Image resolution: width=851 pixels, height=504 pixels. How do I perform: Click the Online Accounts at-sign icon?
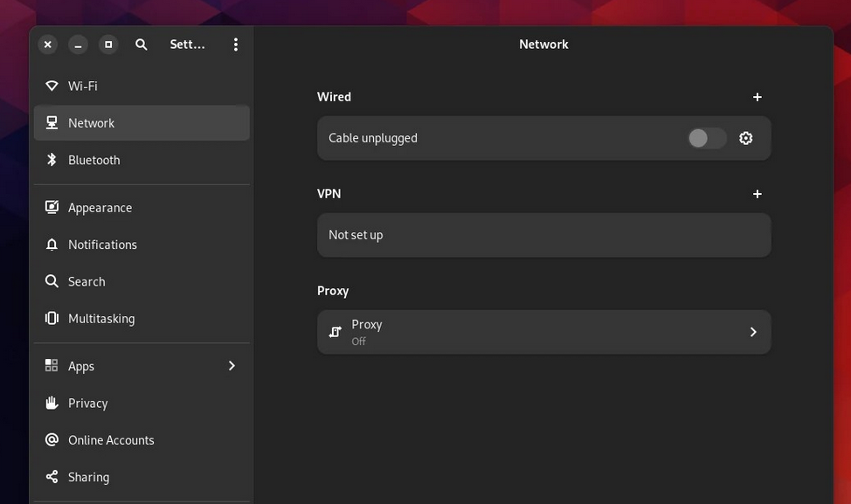[x=52, y=440]
